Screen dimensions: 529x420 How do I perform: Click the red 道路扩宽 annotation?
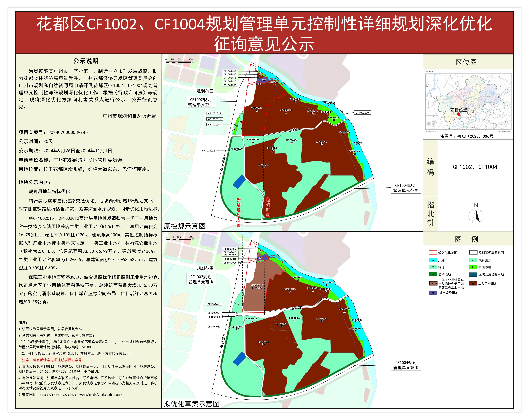[268, 207]
